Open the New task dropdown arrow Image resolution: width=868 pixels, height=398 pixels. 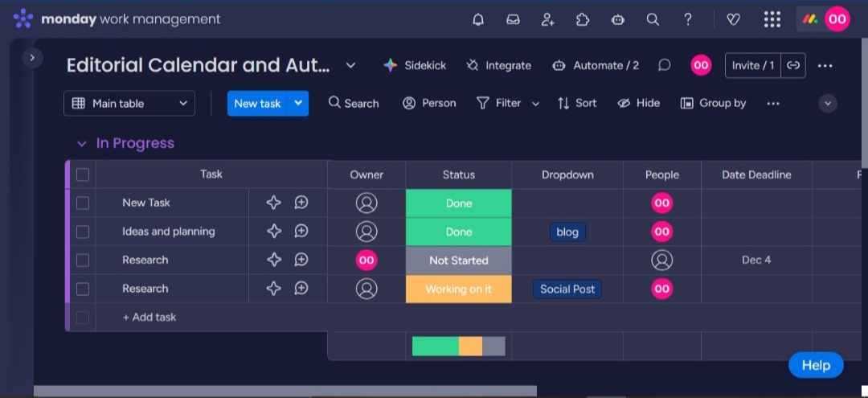pos(298,104)
